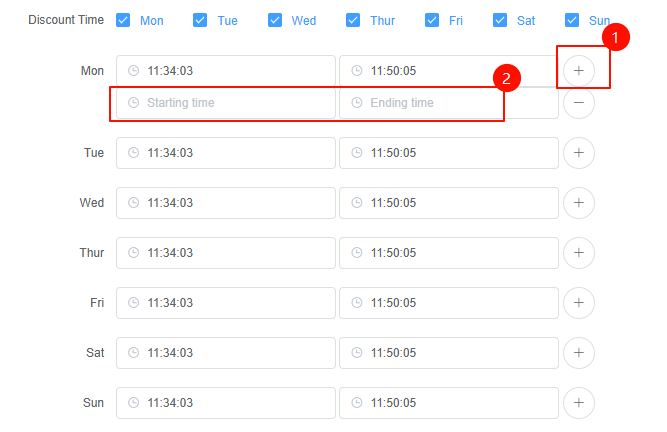This screenshot has height=432, width=667.
Task: Uncheck the Wed discount day checkbox
Action: pos(274,20)
